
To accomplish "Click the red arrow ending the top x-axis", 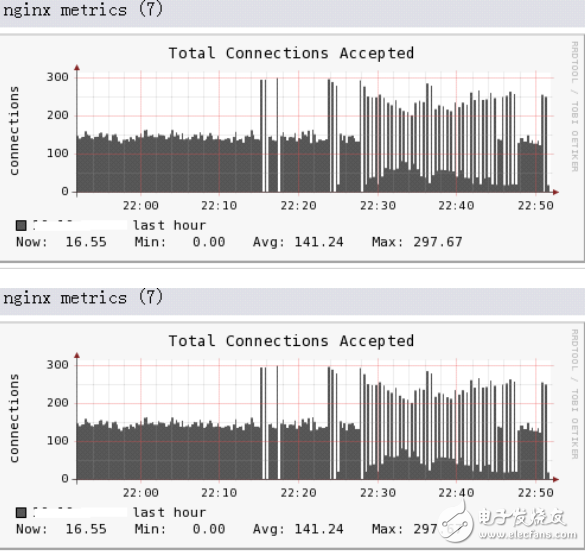I will pos(556,192).
